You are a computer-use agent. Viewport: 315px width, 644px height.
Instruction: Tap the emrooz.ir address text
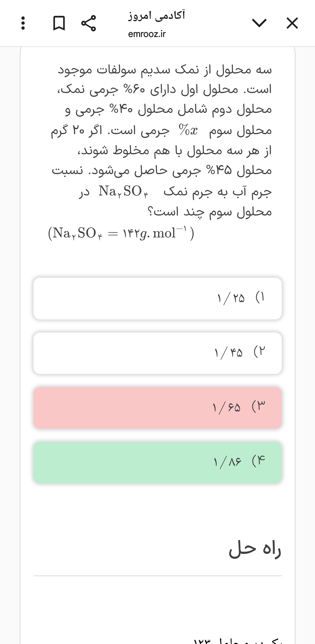pyautogui.click(x=147, y=34)
